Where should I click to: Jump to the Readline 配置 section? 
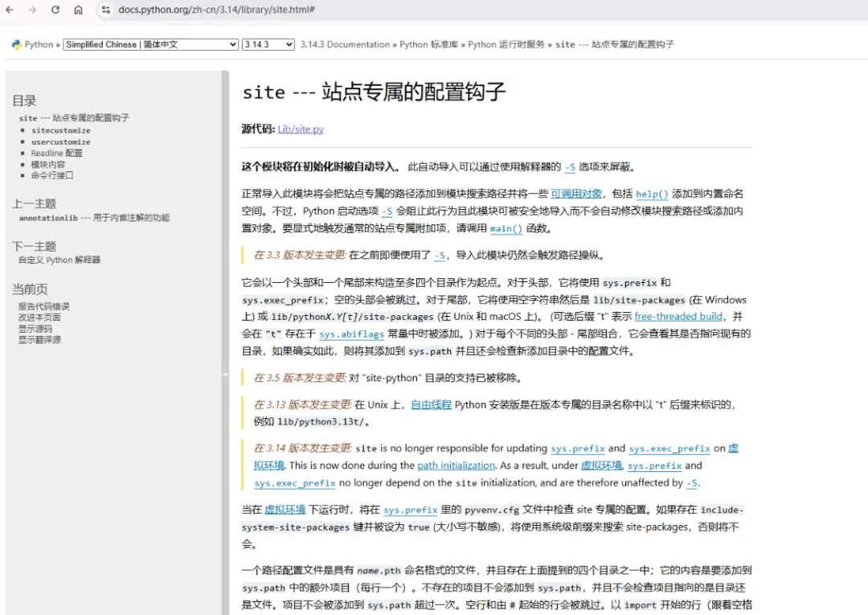56,153
